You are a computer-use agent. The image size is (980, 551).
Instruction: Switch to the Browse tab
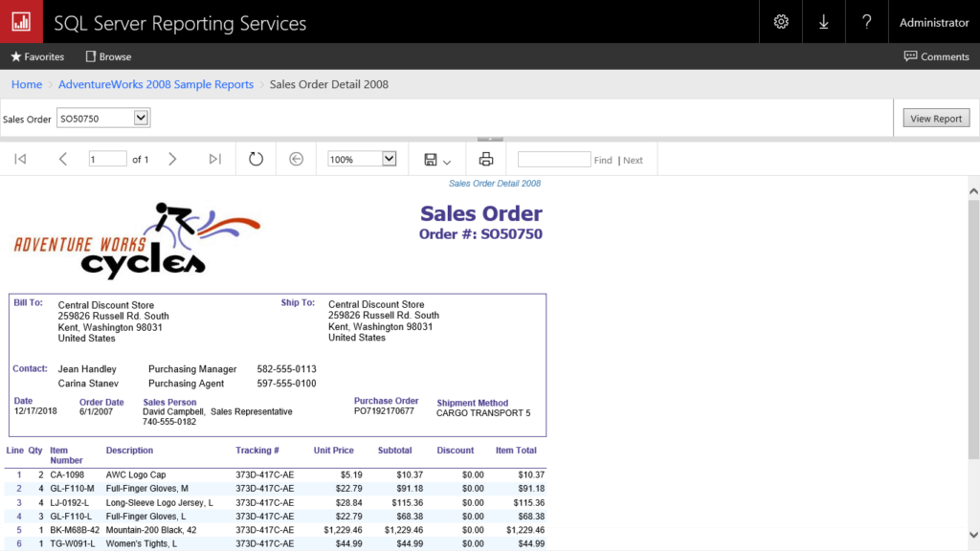click(107, 55)
